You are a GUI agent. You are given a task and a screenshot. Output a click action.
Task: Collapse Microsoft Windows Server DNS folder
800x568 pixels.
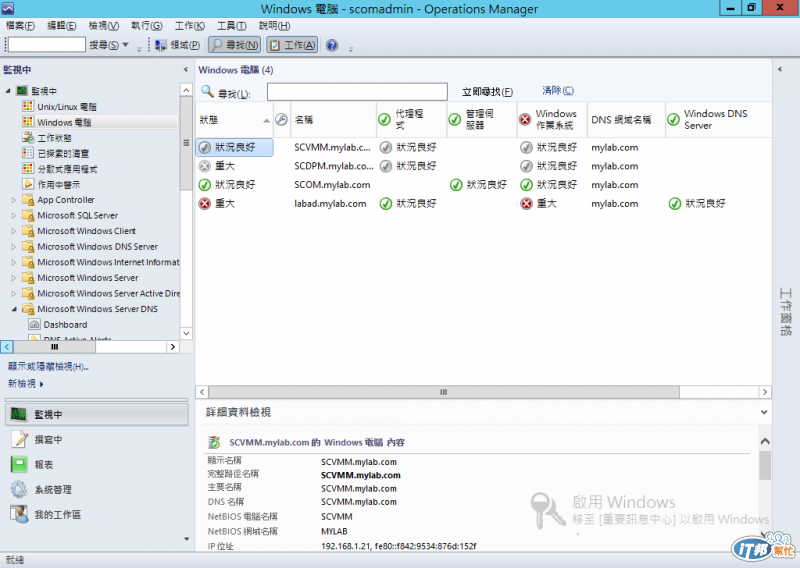coord(14,309)
